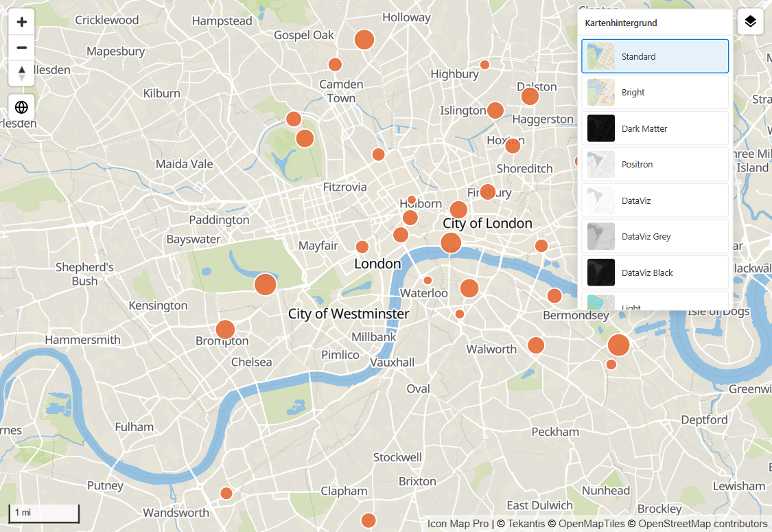
Task: Select the marker right of Walworth
Action: point(536,345)
